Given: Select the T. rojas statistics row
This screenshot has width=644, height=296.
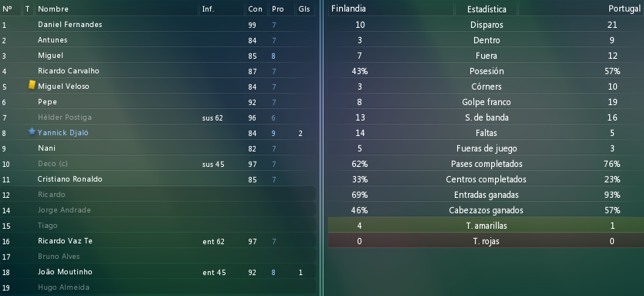Looking at the screenshot, I should tap(486, 241).
